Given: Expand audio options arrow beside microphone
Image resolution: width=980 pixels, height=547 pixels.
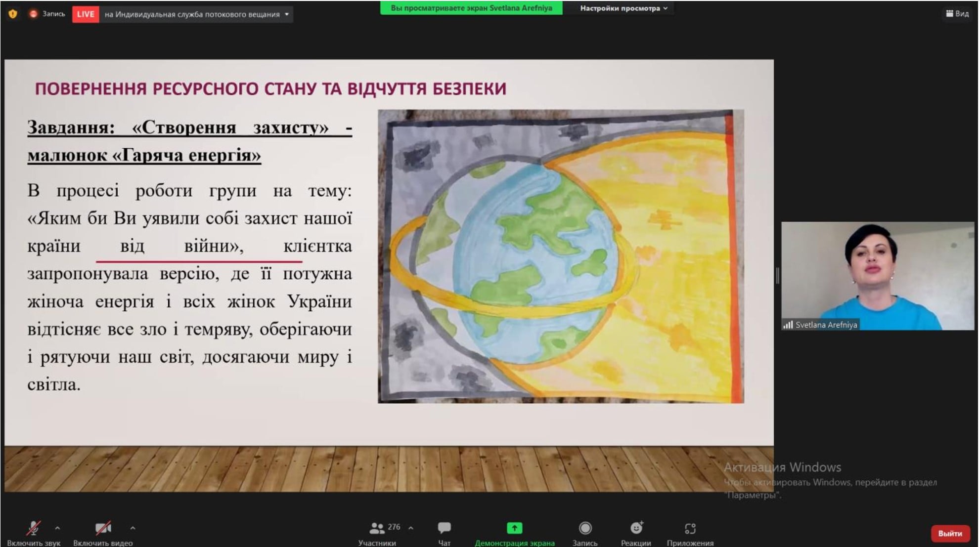Looking at the screenshot, I should [57, 528].
